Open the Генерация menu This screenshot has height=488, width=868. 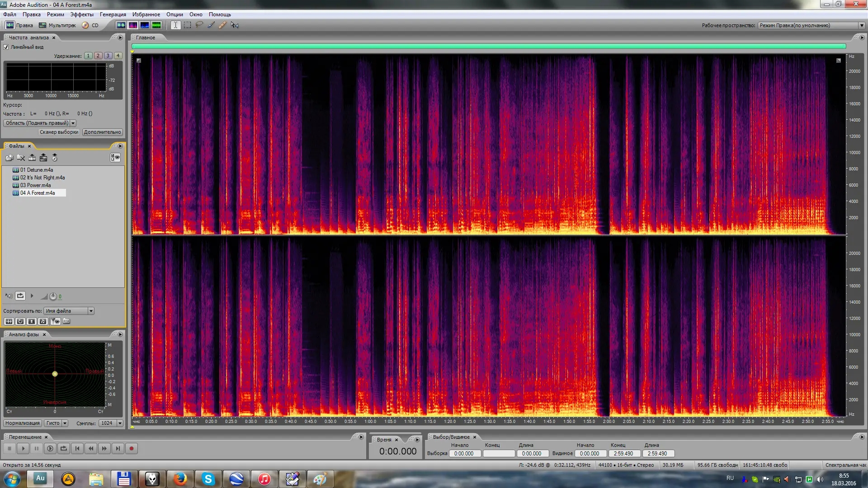click(113, 14)
